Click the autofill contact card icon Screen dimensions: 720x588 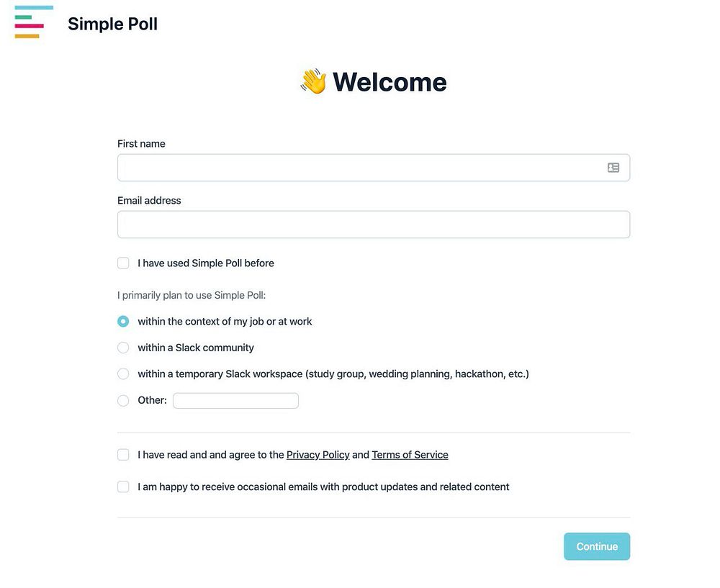(613, 168)
